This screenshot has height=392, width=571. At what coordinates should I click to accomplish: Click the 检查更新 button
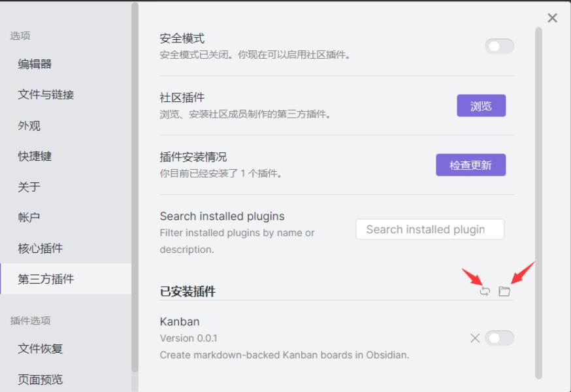point(470,165)
